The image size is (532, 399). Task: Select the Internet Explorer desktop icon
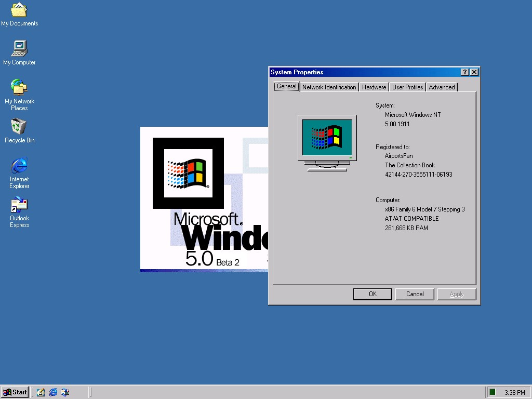[x=19, y=173]
